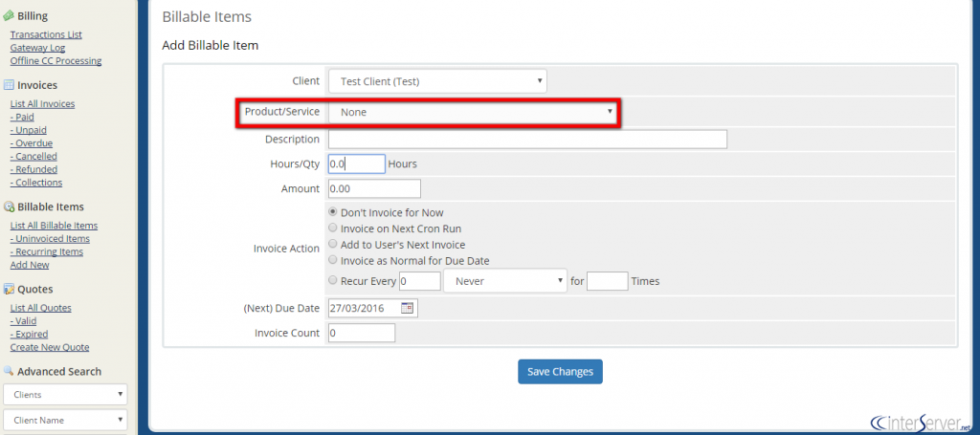Click the Save Changes button
This screenshot has width=980, height=435.
click(x=560, y=371)
